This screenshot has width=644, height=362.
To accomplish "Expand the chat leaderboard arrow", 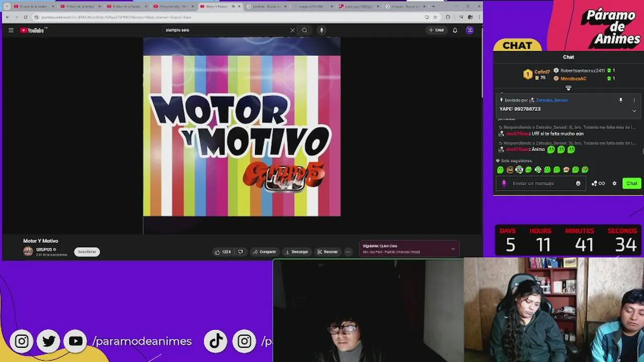I will 569,88.
